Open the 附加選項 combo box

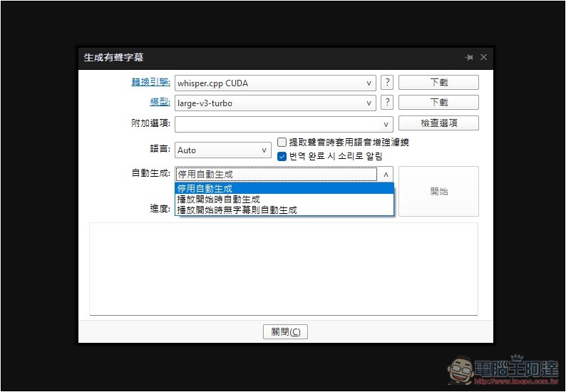[284, 124]
